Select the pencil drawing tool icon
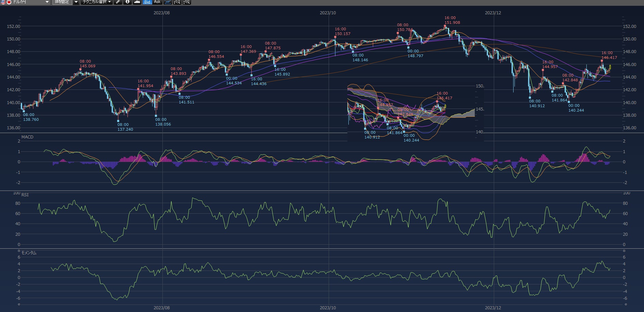 pos(118,2)
